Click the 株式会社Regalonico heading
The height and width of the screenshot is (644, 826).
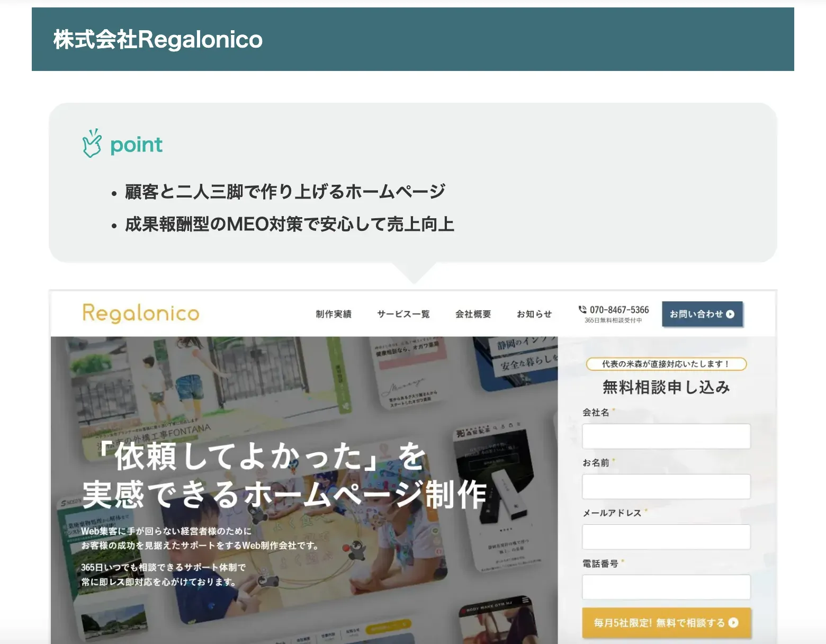pos(158,40)
